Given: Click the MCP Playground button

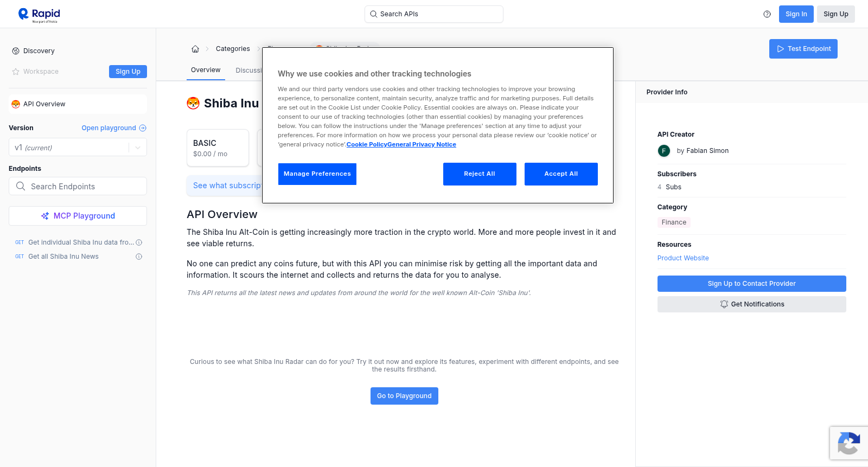Looking at the screenshot, I should point(78,216).
